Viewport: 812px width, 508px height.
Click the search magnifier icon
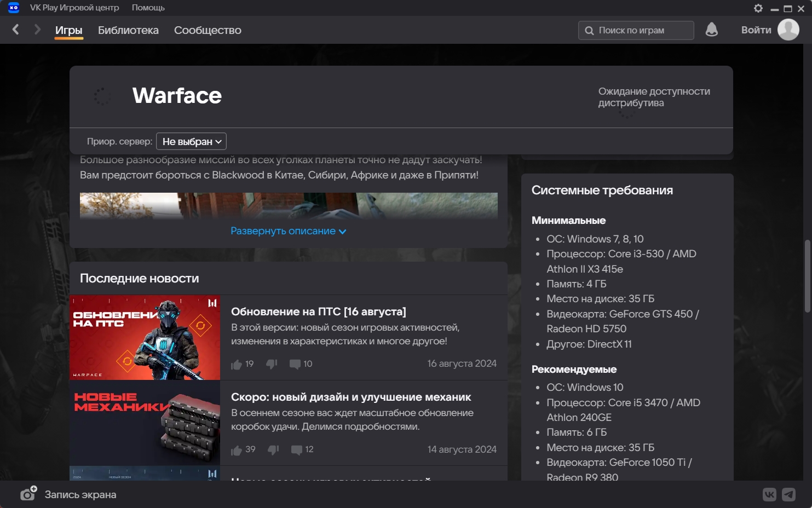[x=589, y=31]
